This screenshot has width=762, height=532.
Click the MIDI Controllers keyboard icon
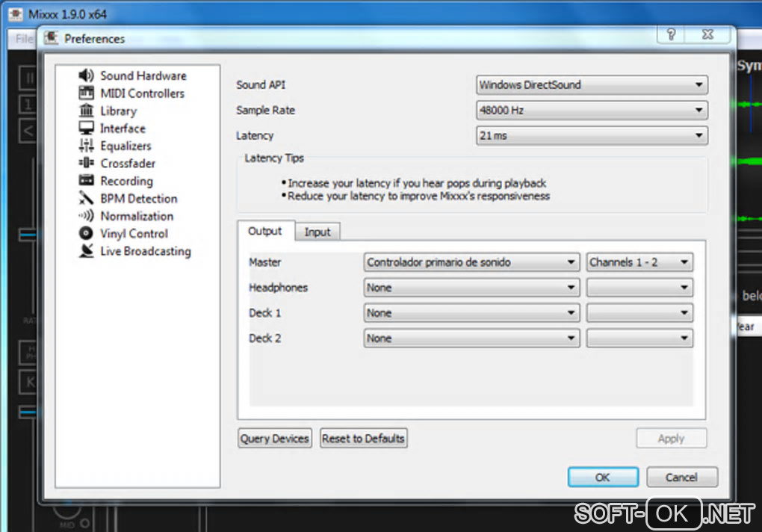click(x=86, y=93)
